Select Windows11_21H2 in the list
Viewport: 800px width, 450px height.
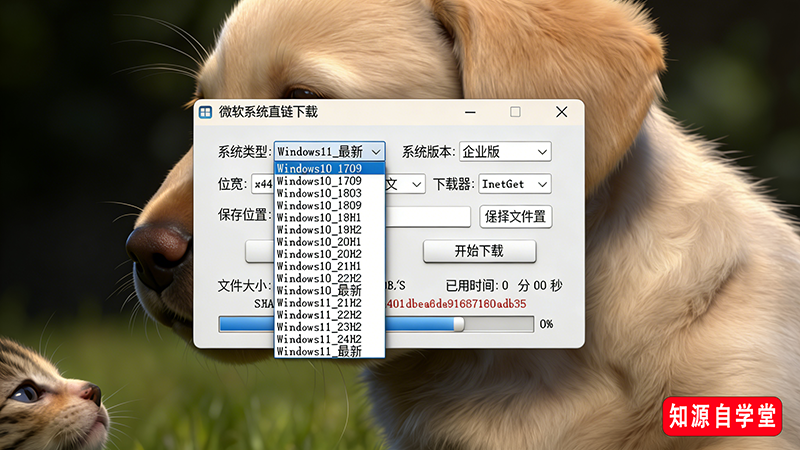[330, 303]
